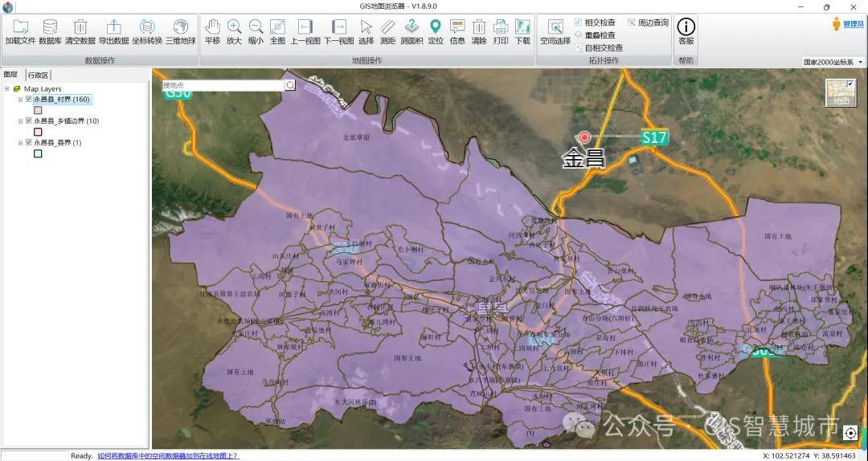Uncheck the 永昌县_村界 layer checkbox

coord(29,100)
